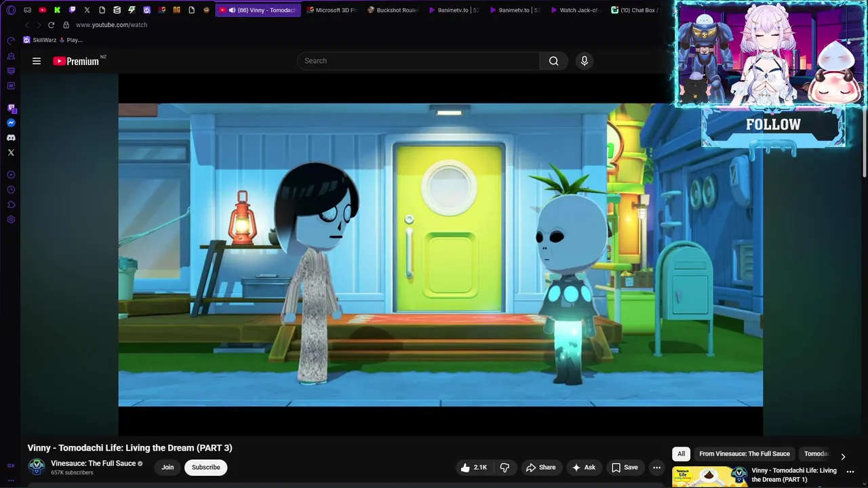Open more actions for the video

(656, 468)
